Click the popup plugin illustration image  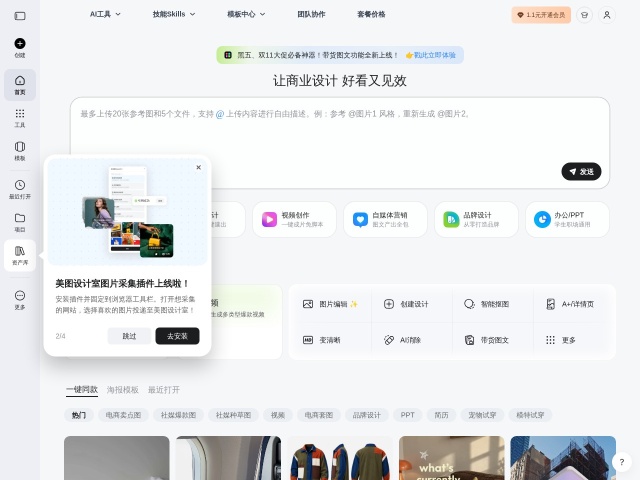[127, 212]
